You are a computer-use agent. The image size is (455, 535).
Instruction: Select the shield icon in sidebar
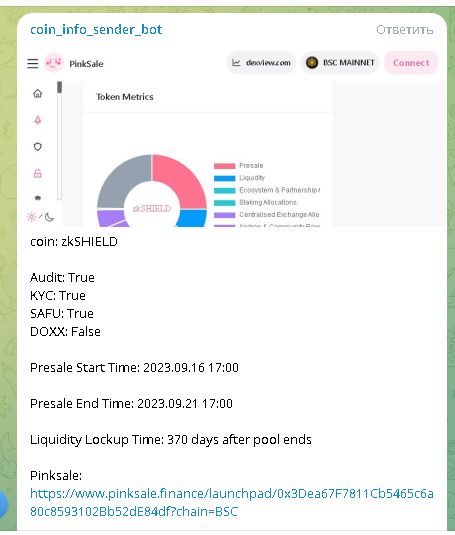coord(38,147)
